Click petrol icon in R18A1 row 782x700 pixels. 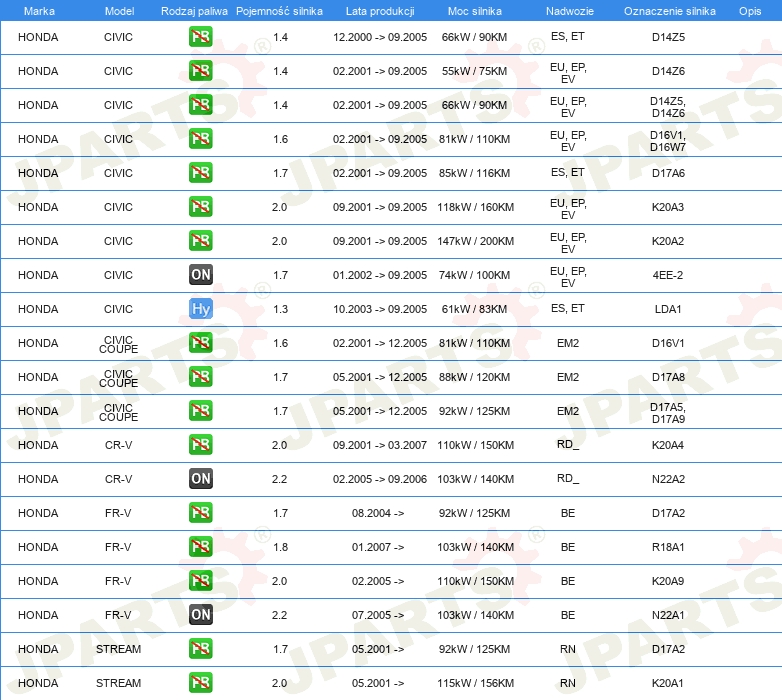pyautogui.click(x=200, y=547)
